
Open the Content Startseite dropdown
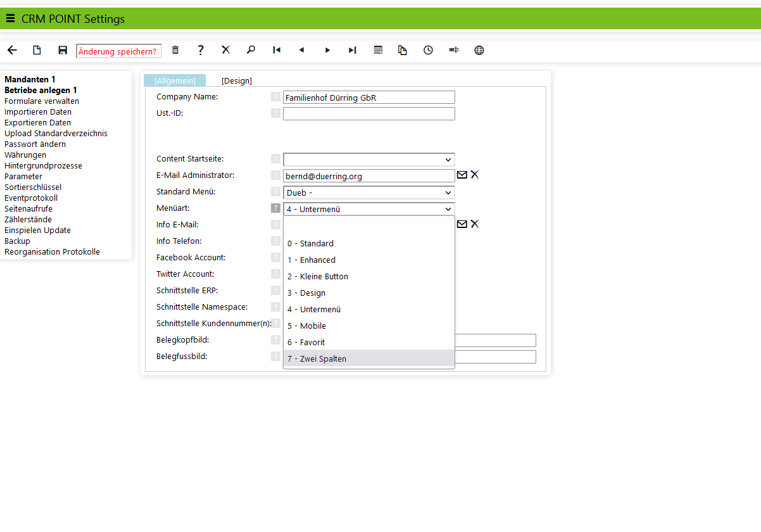[368, 160]
